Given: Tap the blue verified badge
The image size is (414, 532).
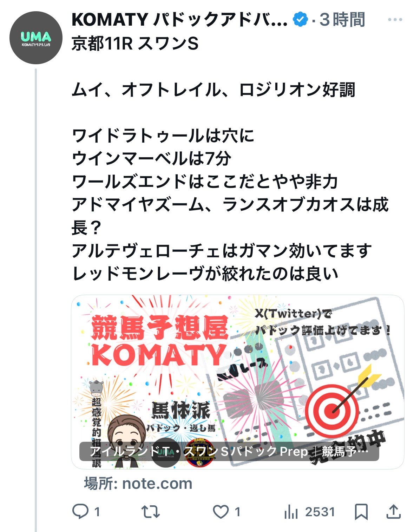Looking at the screenshot, I should (301, 20).
